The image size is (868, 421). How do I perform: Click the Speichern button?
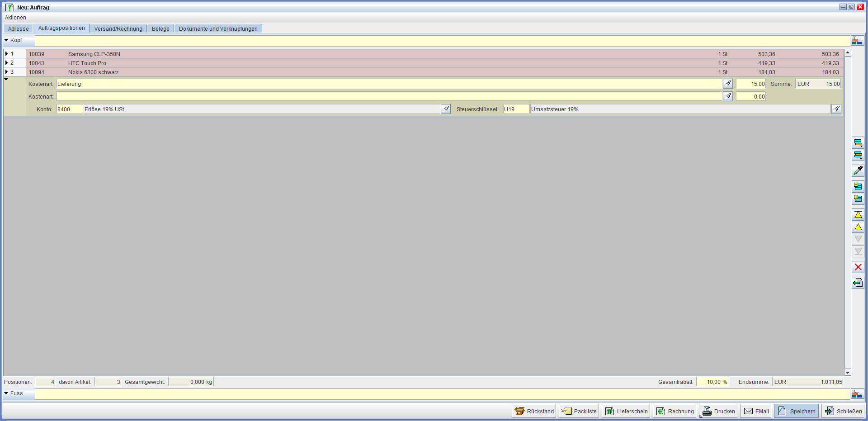click(796, 411)
